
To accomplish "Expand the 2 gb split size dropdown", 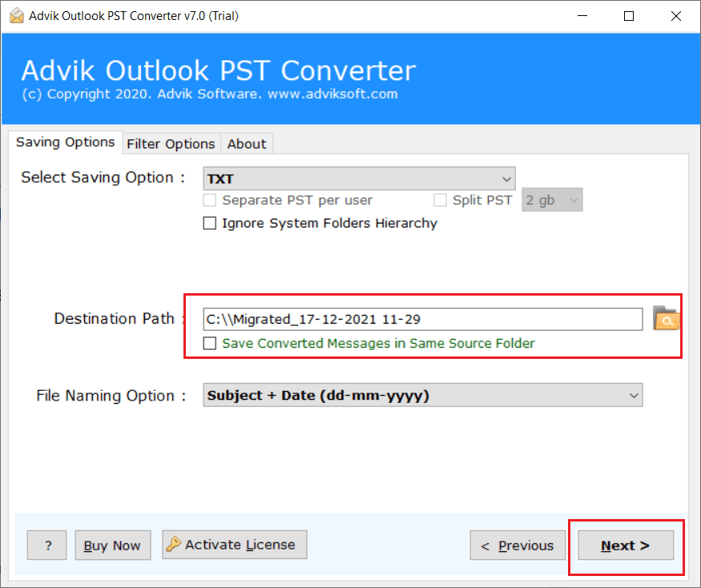I will [552, 200].
